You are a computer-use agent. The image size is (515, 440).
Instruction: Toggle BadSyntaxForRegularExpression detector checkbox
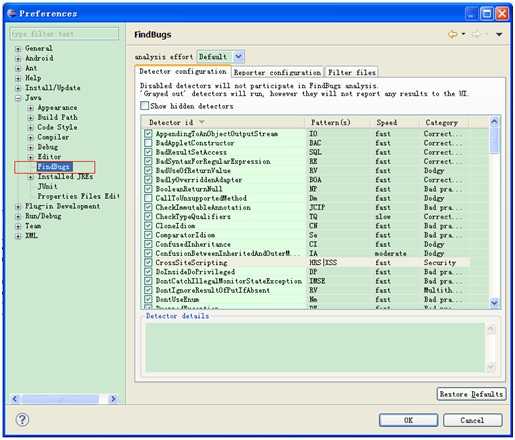tap(148, 161)
